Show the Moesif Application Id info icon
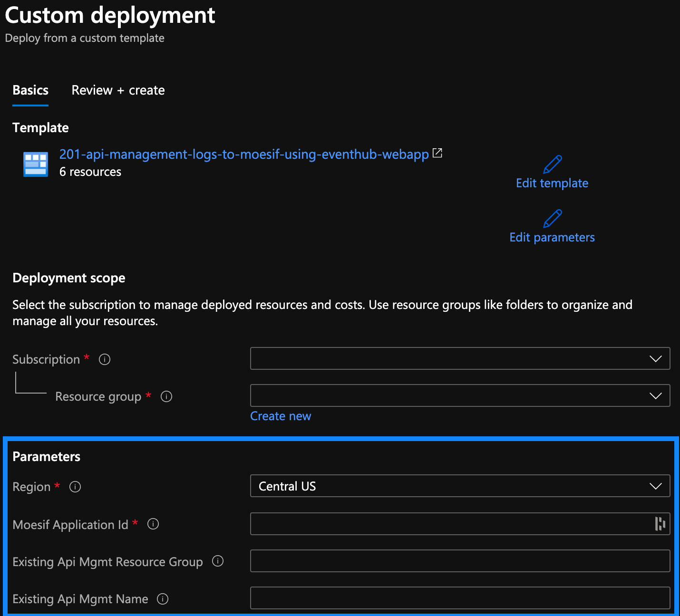680x616 pixels. [x=153, y=524]
